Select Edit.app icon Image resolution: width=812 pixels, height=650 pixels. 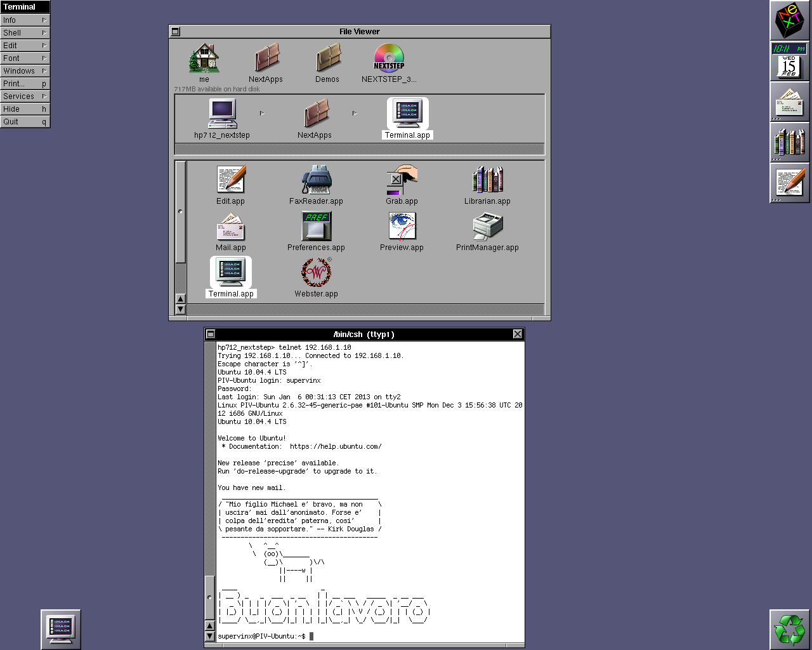pyautogui.click(x=230, y=180)
